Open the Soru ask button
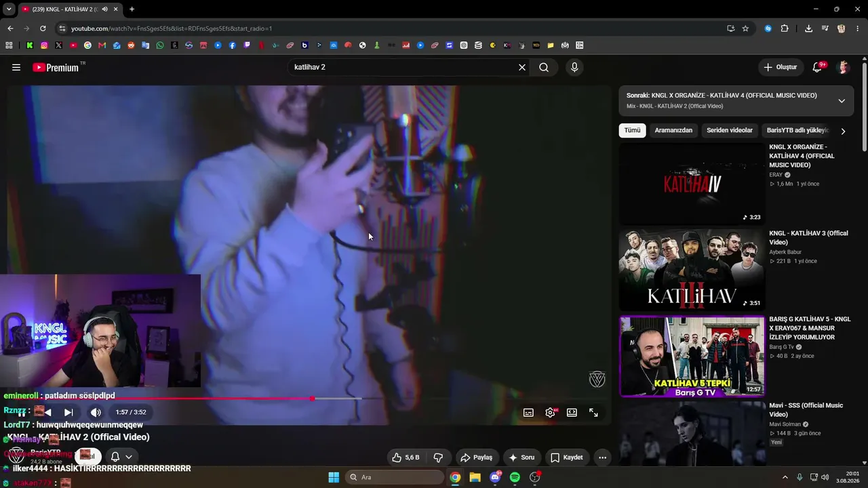This screenshot has height=488, width=868. [521, 457]
